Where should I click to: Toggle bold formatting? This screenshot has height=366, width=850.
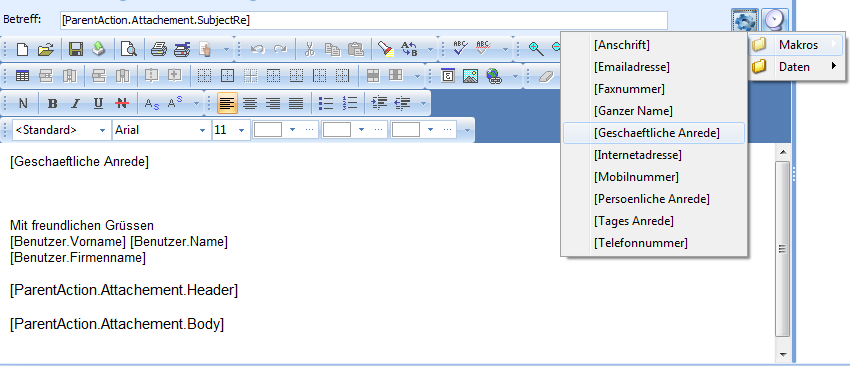[x=53, y=103]
